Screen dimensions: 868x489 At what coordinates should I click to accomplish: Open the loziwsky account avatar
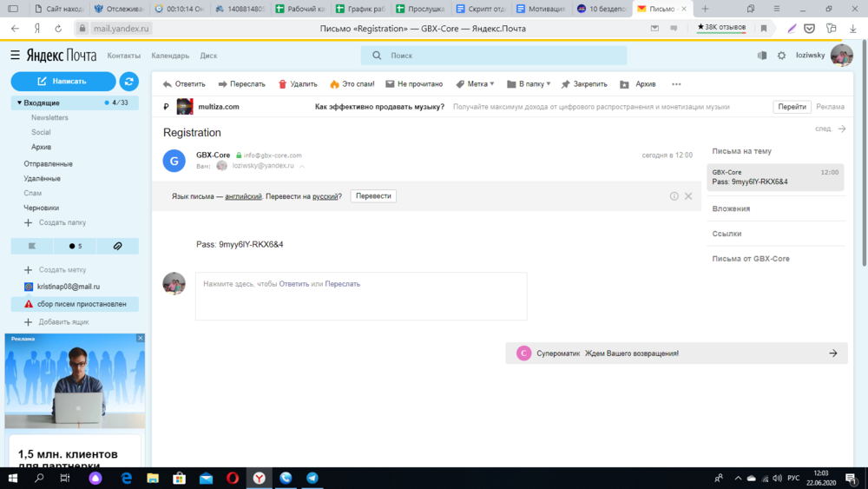[x=841, y=56]
